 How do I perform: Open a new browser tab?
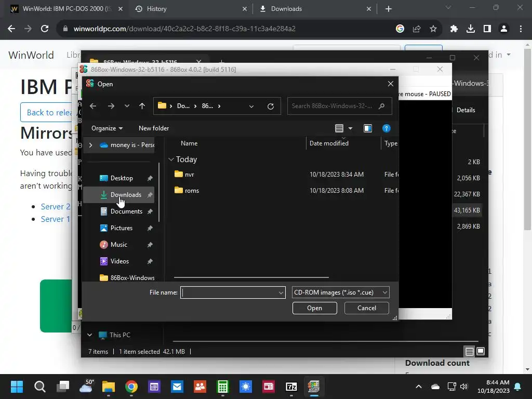389,9
